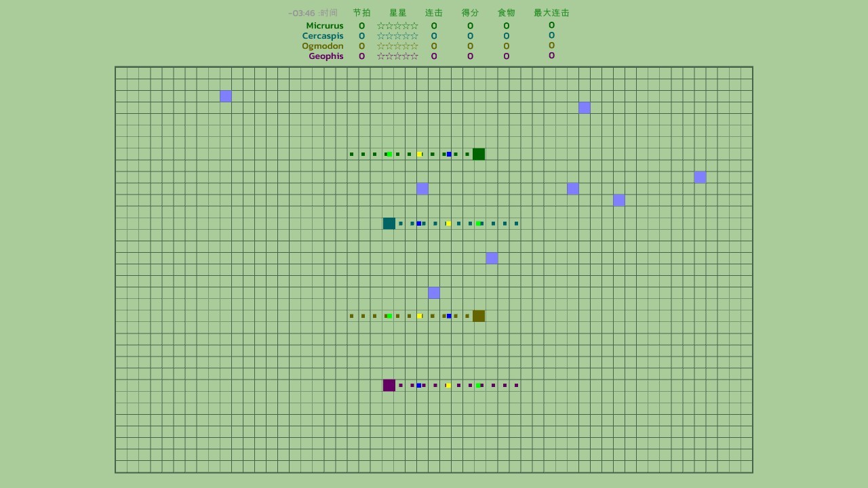The height and width of the screenshot is (488, 868).
Task: Select the rightmost blue food block on the grid
Action: point(700,178)
